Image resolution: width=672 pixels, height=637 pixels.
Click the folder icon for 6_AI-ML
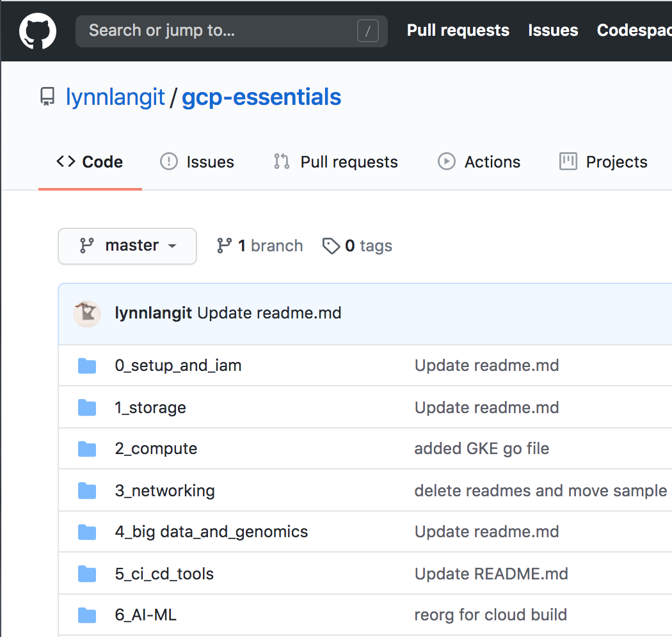pos(87,615)
